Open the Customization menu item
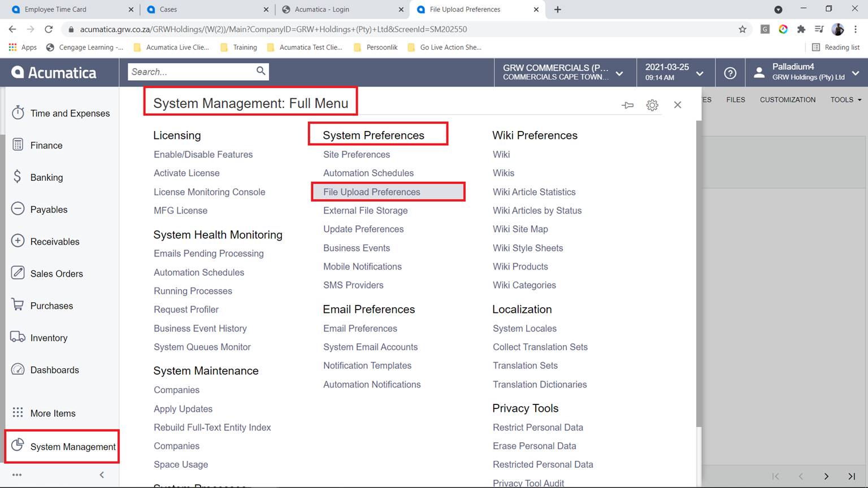This screenshot has height=488, width=868. point(787,100)
